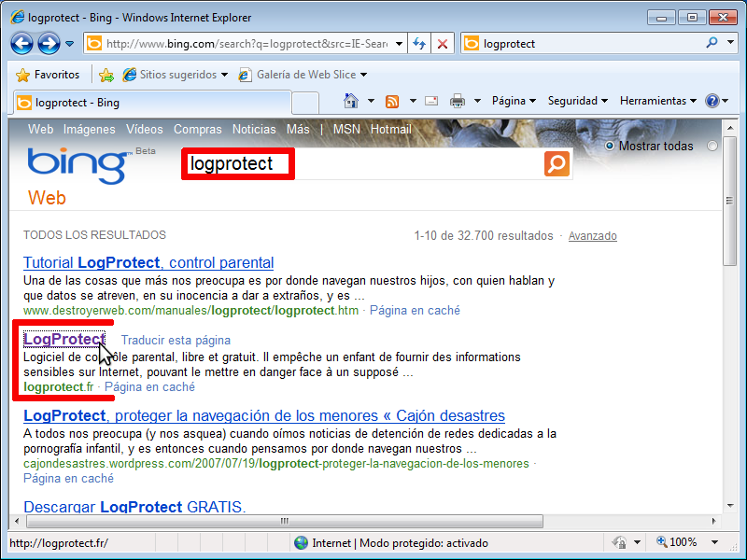Viewport: 747px width, 560px height.
Task: Expand the Home button dropdown arrow
Action: pos(371,101)
